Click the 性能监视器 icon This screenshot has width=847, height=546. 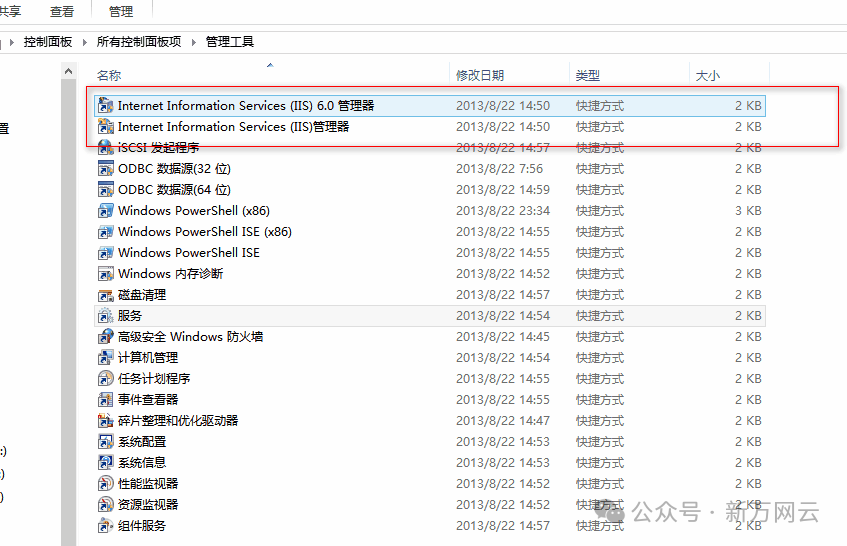[x=105, y=484]
